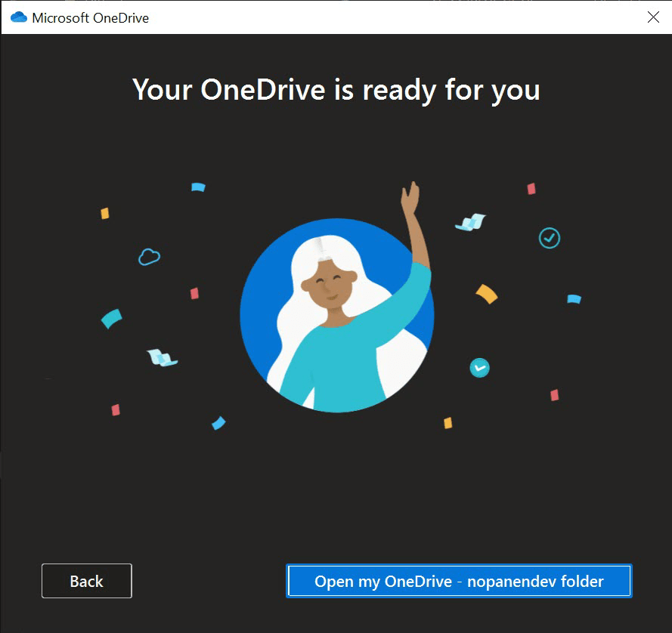Image resolution: width=672 pixels, height=633 pixels.
Task: Click the large orange confetti right of avatar
Action: pos(487,293)
